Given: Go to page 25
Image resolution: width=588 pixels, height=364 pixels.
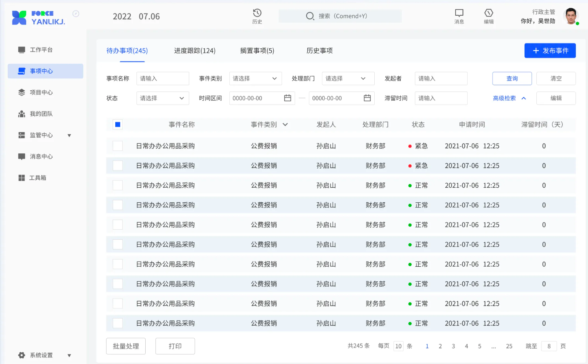Looking at the screenshot, I should [x=509, y=346].
